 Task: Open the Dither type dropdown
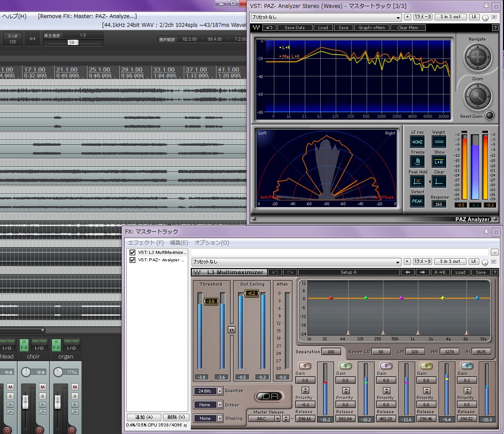click(220, 405)
